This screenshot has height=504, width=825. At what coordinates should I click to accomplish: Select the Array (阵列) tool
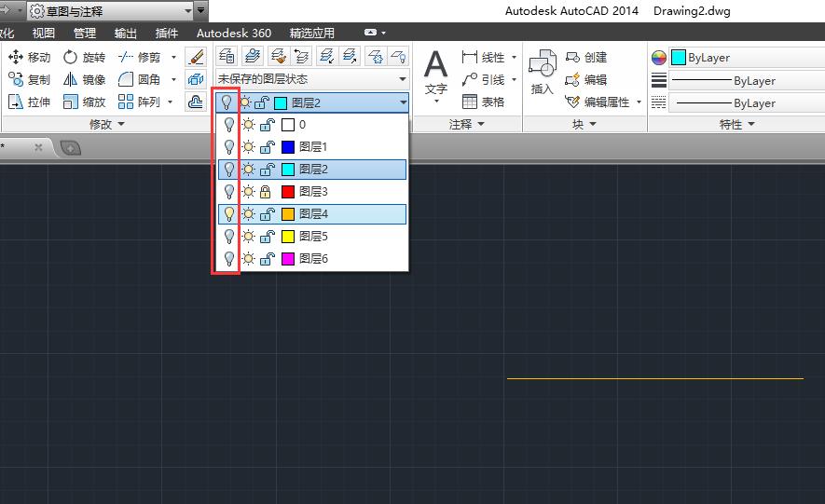(139, 102)
